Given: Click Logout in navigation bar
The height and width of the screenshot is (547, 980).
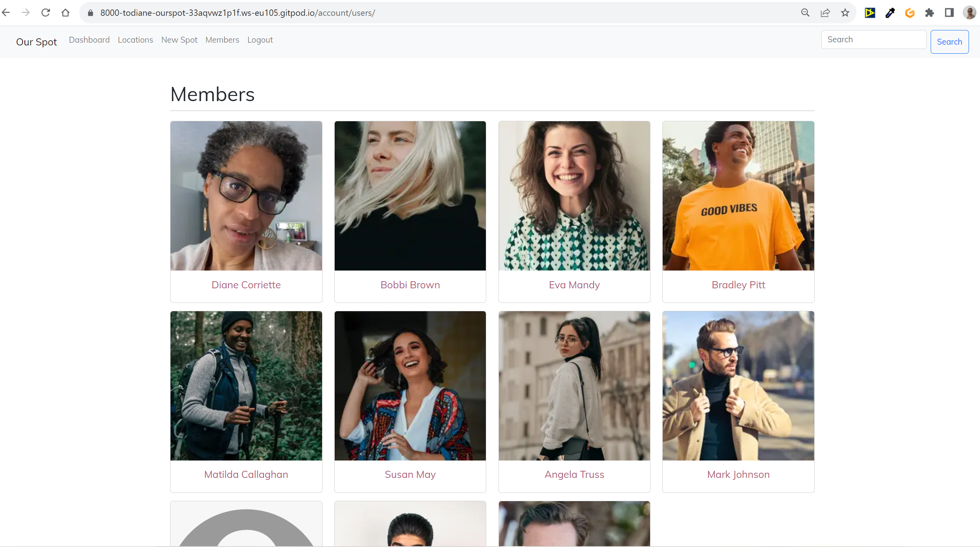Looking at the screenshot, I should click(x=260, y=40).
